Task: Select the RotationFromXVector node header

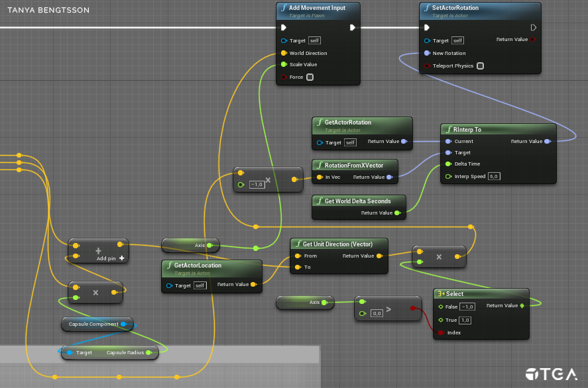Action: [x=355, y=165]
